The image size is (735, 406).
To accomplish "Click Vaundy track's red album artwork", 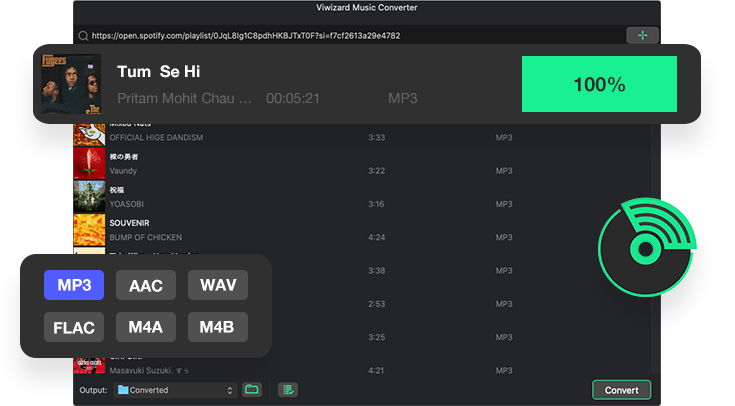I will click(89, 163).
